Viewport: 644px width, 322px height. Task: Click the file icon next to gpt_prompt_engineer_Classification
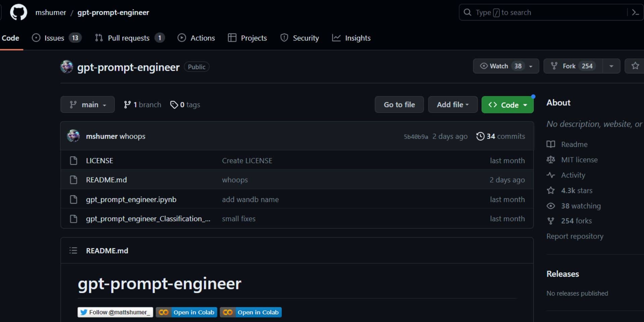73,219
